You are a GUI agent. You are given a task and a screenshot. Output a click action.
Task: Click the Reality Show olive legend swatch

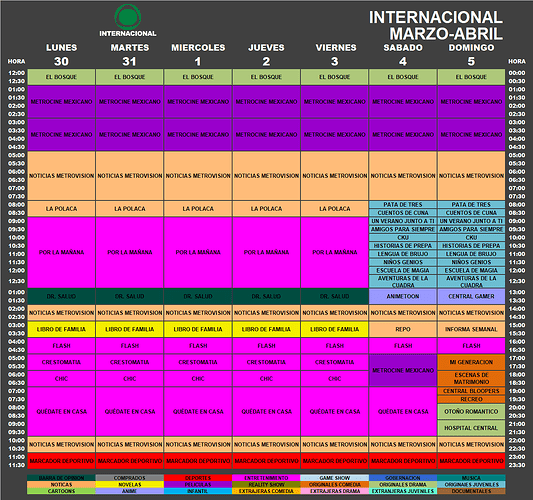coord(266,484)
